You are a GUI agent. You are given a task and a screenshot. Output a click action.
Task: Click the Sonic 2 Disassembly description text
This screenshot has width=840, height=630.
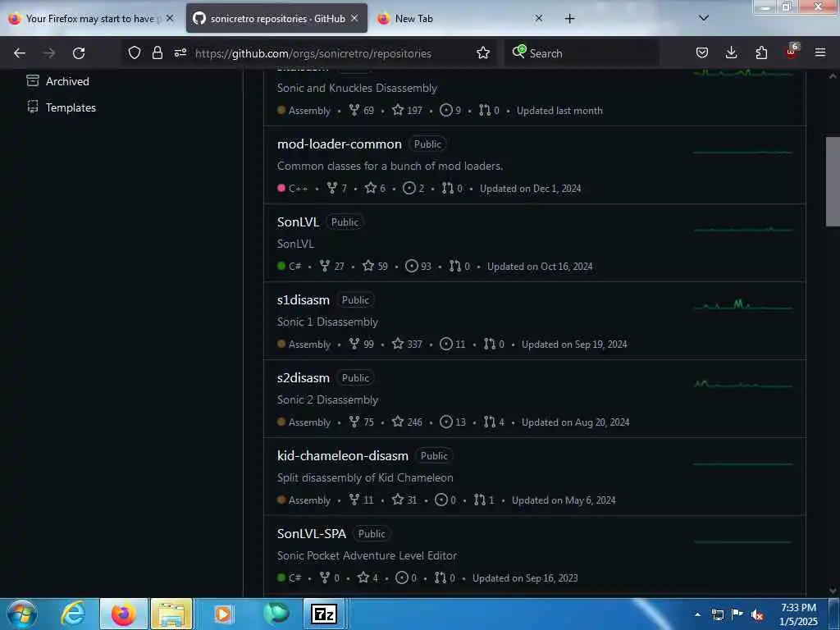[327, 399]
